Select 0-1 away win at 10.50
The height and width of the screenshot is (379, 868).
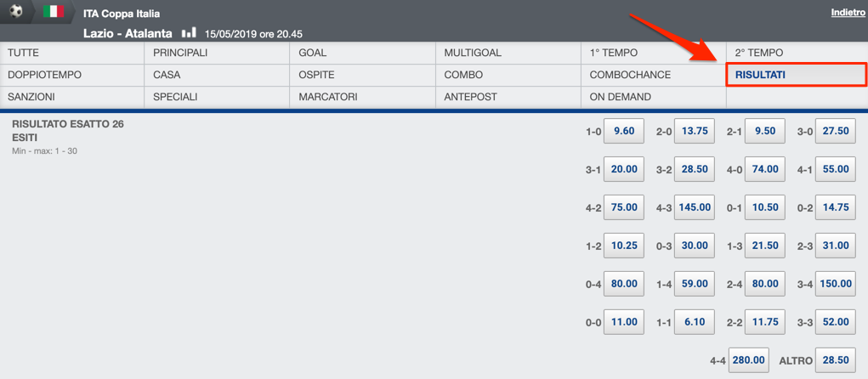[x=766, y=207]
